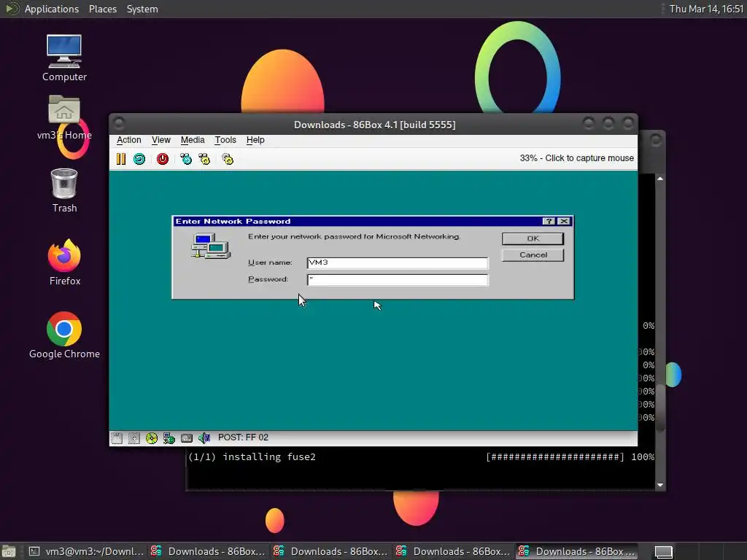The height and width of the screenshot is (560, 747).
Task: Click the CD-ROM disc status icon
Action: pos(152,438)
